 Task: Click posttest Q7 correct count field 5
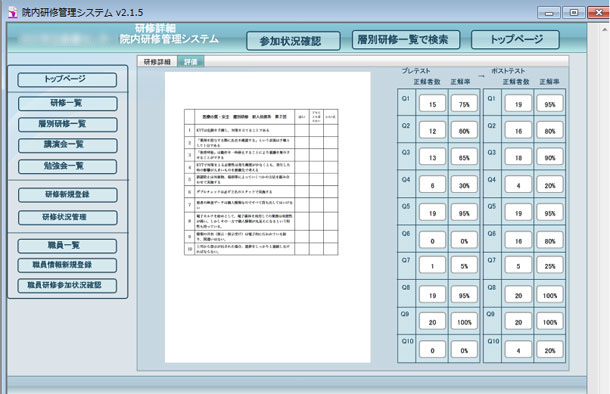[518, 266]
